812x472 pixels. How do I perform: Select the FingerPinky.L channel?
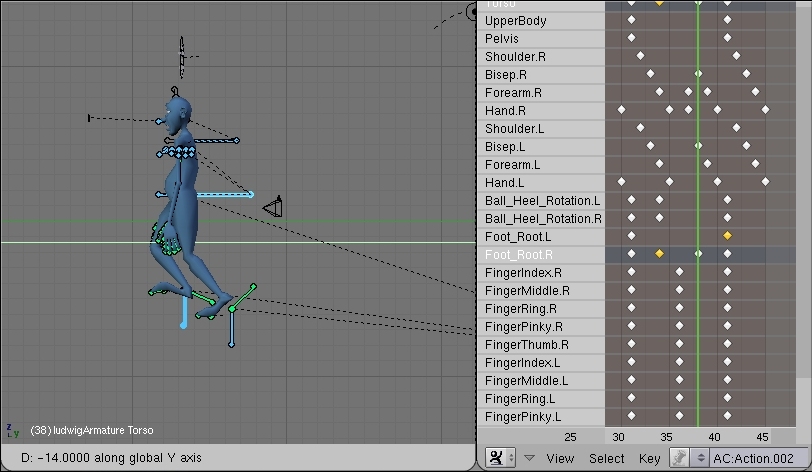(x=541, y=417)
